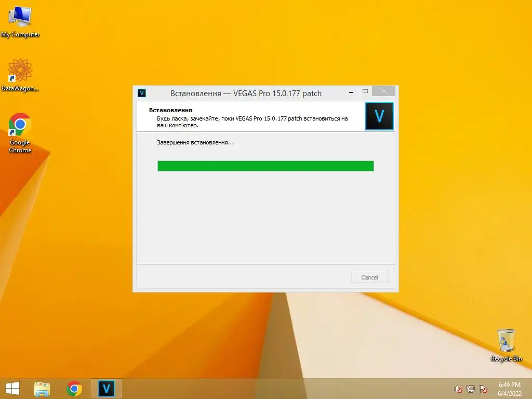Click the large VEGAS logo in installer header

point(379,116)
